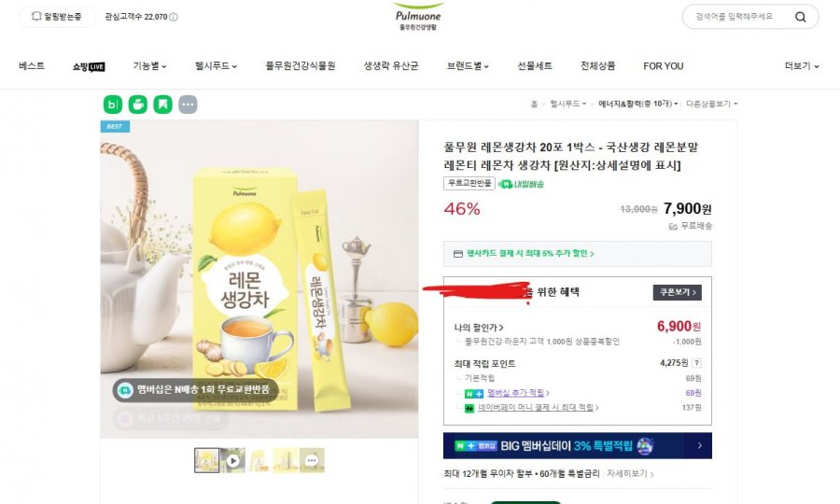Click the search input field

point(735,17)
